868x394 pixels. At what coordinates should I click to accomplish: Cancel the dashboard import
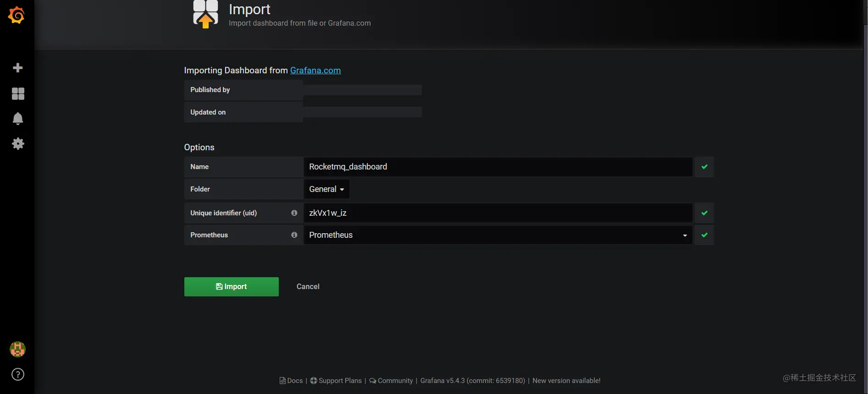tap(308, 287)
